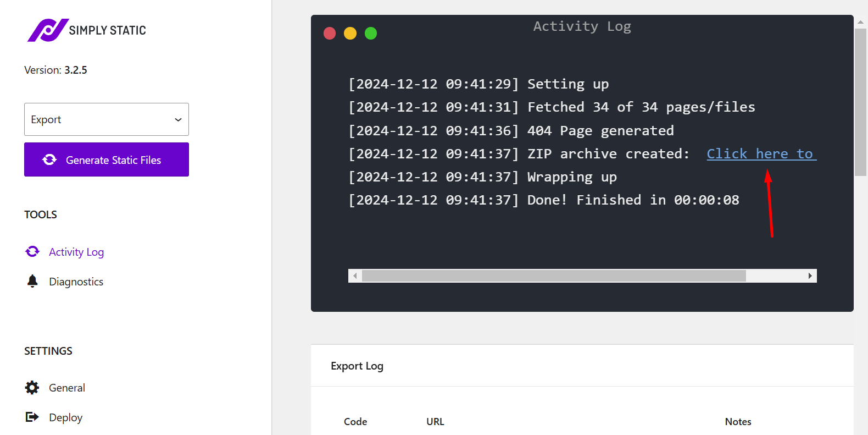Viewport: 868px width, 435px height.
Task: Select the Deploy settings entry
Action: click(x=66, y=417)
